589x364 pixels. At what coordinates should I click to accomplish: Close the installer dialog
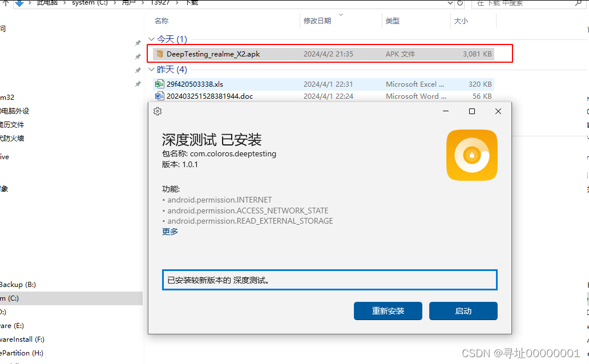point(498,111)
